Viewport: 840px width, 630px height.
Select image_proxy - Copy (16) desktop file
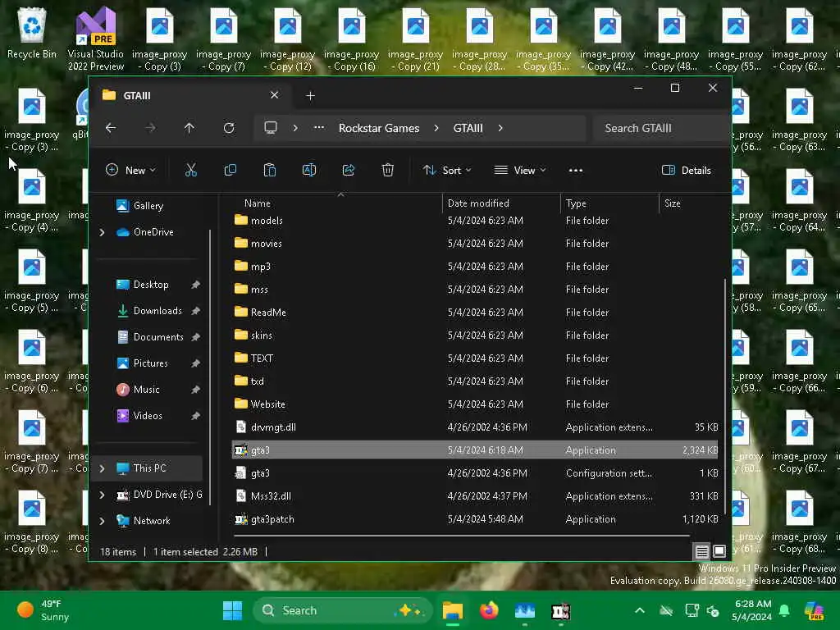351,39
